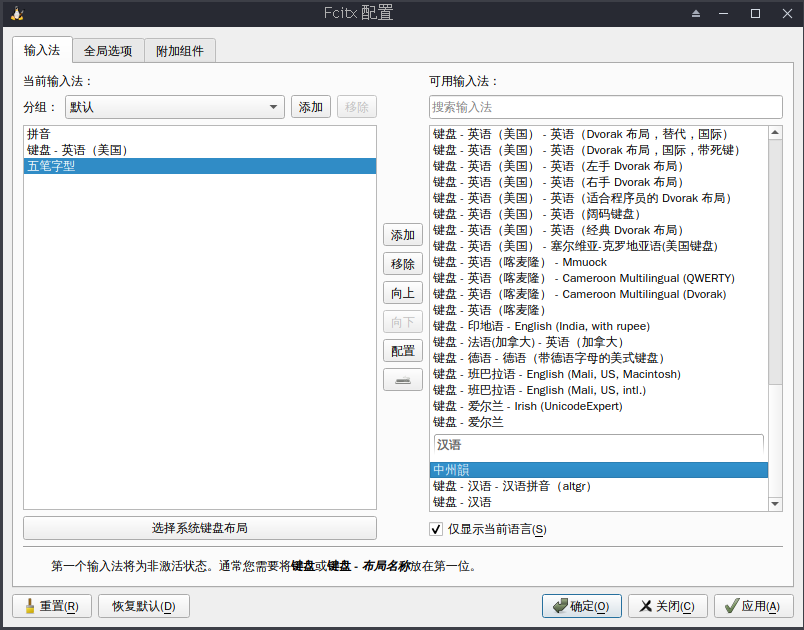Select 英语（右手 Dvorak 布局） entry
The image size is (804, 630).
pyautogui.click(x=599, y=182)
